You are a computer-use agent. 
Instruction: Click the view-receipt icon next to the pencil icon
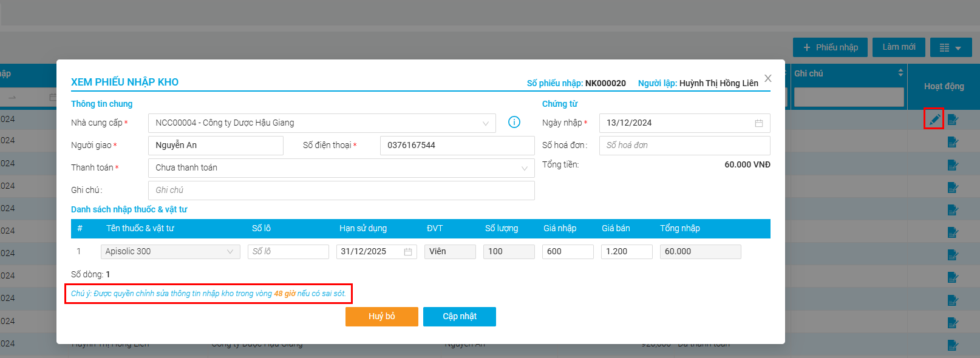953,120
